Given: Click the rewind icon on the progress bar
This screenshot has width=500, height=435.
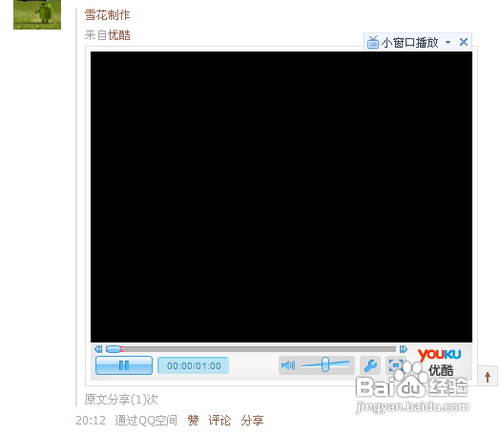Looking at the screenshot, I should (98, 349).
